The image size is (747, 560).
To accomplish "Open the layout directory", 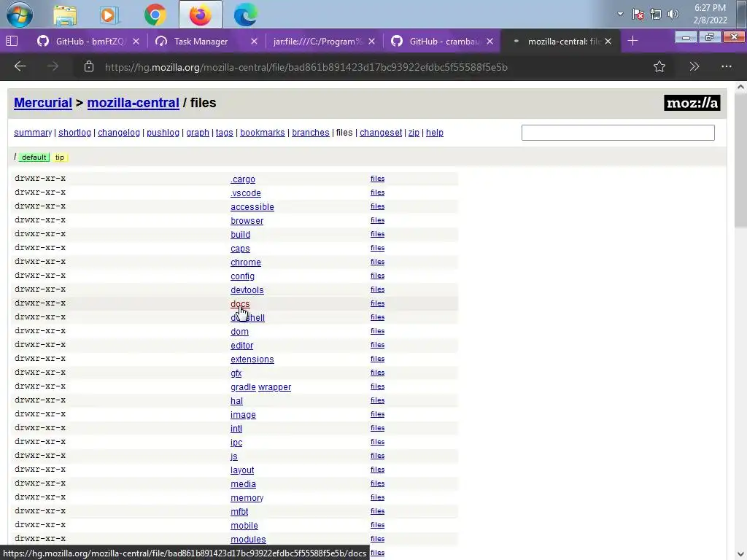I will [x=242, y=470].
